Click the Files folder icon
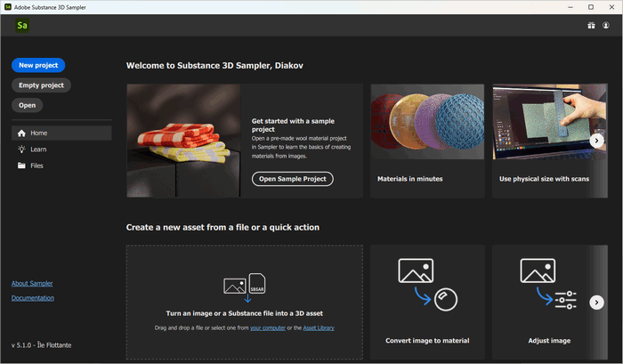The image size is (623, 364). click(21, 166)
